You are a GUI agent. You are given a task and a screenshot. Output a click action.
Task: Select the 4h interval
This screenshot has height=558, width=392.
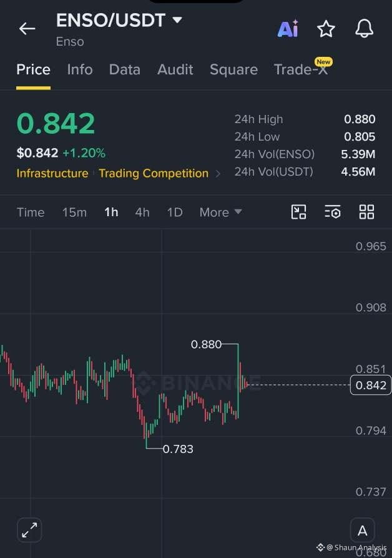click(x=142, y=212)
